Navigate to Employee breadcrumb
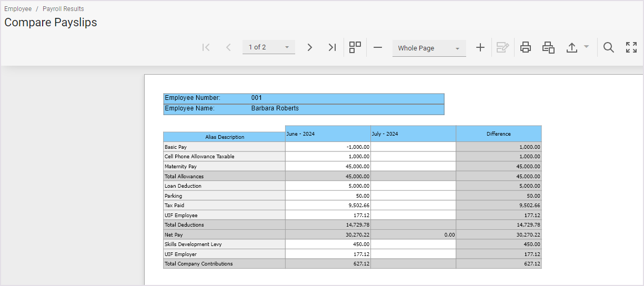644x286 pixels. tap(18, 9)
